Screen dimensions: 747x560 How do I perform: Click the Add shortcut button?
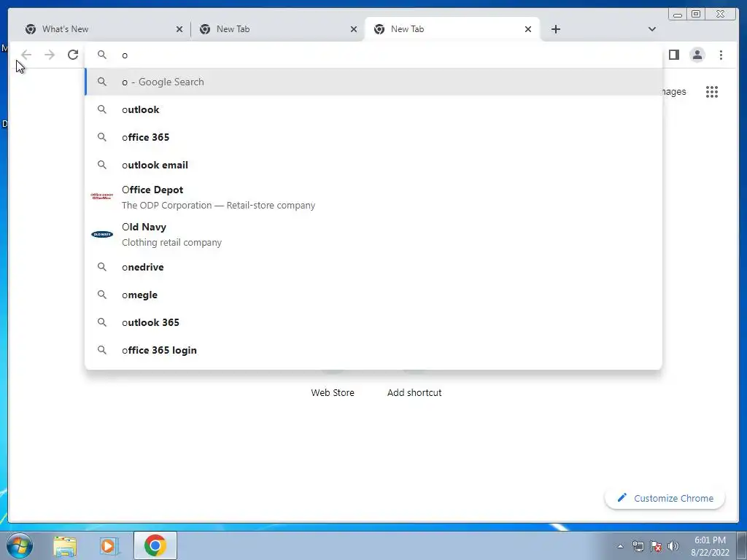pos(414,392)
